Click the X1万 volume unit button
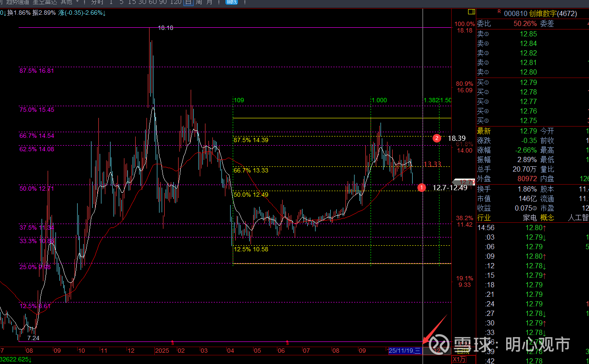The width and height of the screenshot is (589, 364). 459,359
